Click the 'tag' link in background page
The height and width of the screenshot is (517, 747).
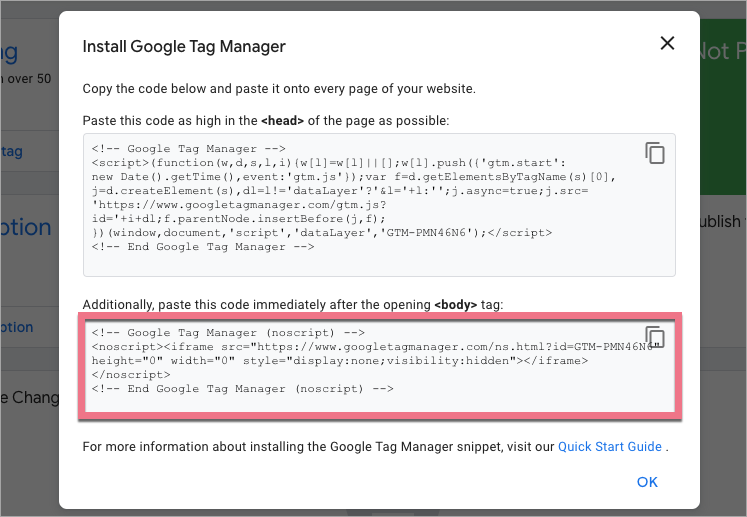coord(11,152)
